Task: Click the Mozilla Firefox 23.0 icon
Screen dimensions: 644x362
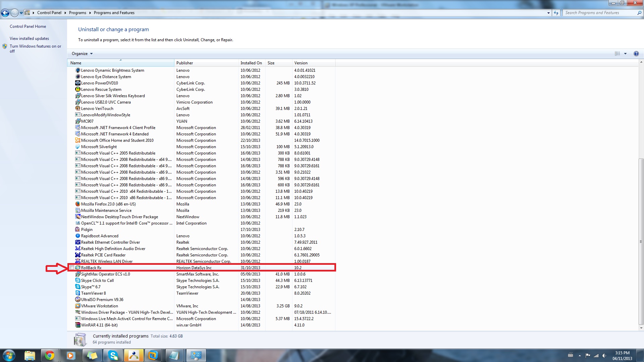Action: [x=78, y=204]
